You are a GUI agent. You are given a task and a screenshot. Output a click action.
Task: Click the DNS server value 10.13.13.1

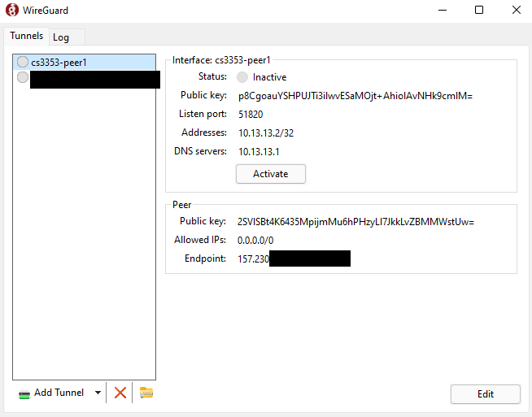click(x=259, y=151)
